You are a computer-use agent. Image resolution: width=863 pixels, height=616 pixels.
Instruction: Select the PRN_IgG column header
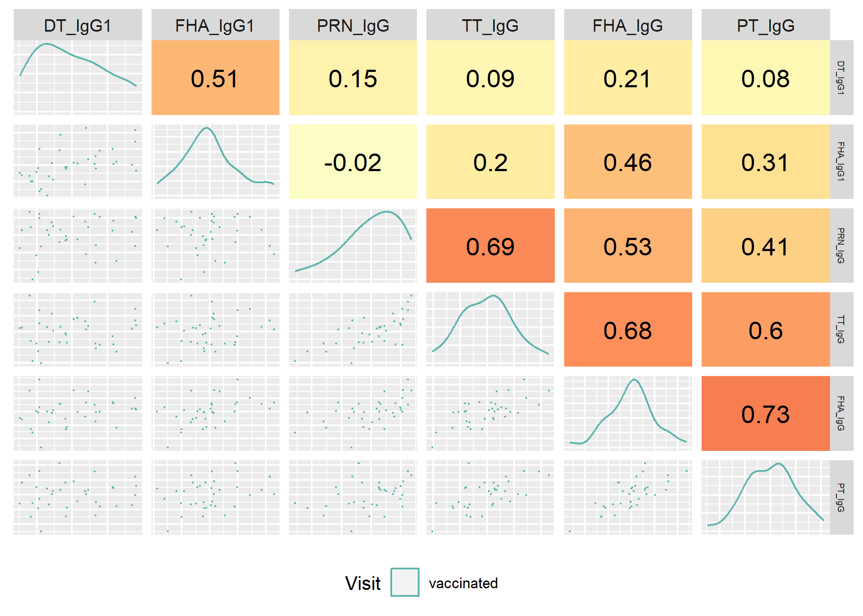[353, 25]
